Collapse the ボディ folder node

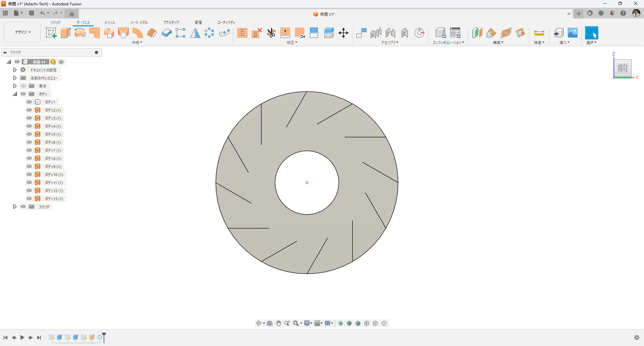(x=15, y=94)
